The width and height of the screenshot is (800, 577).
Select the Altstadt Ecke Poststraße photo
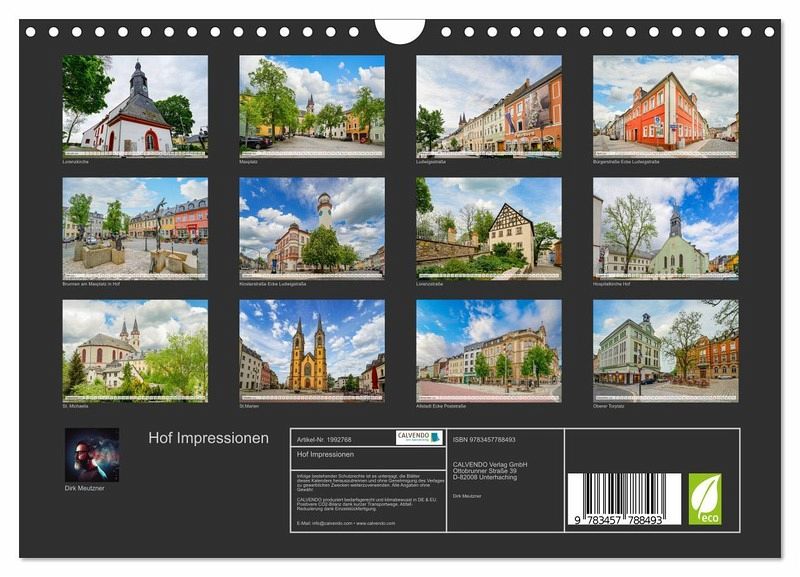pos(488,349)
